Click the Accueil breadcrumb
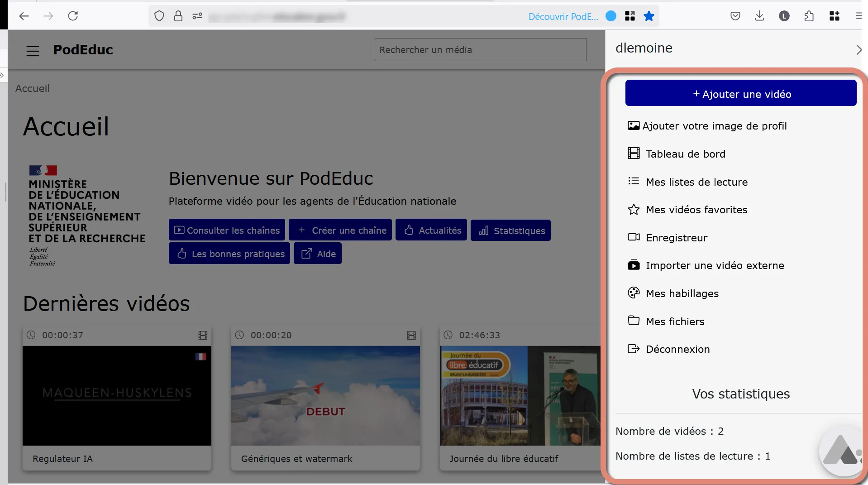The width and height of the screenshot is (868, 485). (x=33, y=88)
